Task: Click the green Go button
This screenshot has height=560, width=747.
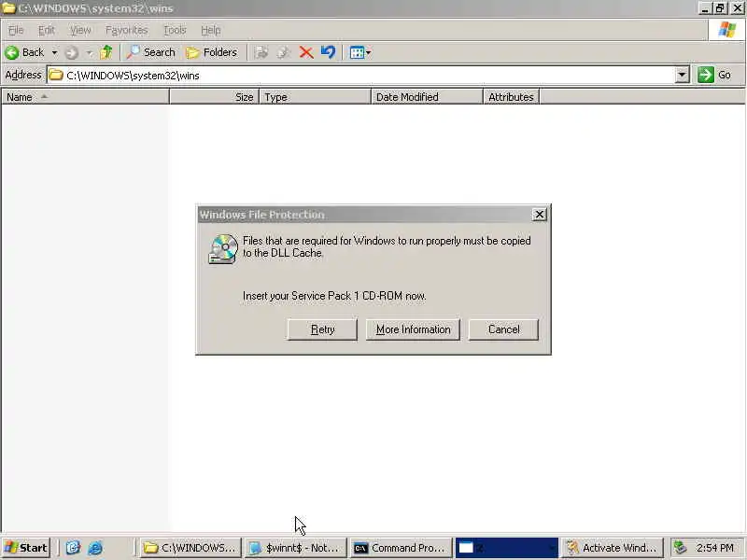Action: point(715,75)
